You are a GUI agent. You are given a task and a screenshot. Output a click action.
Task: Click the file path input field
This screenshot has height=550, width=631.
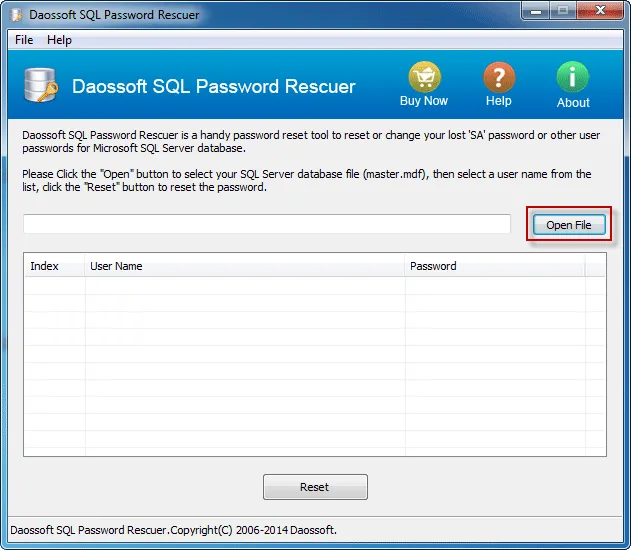(266, 224)
